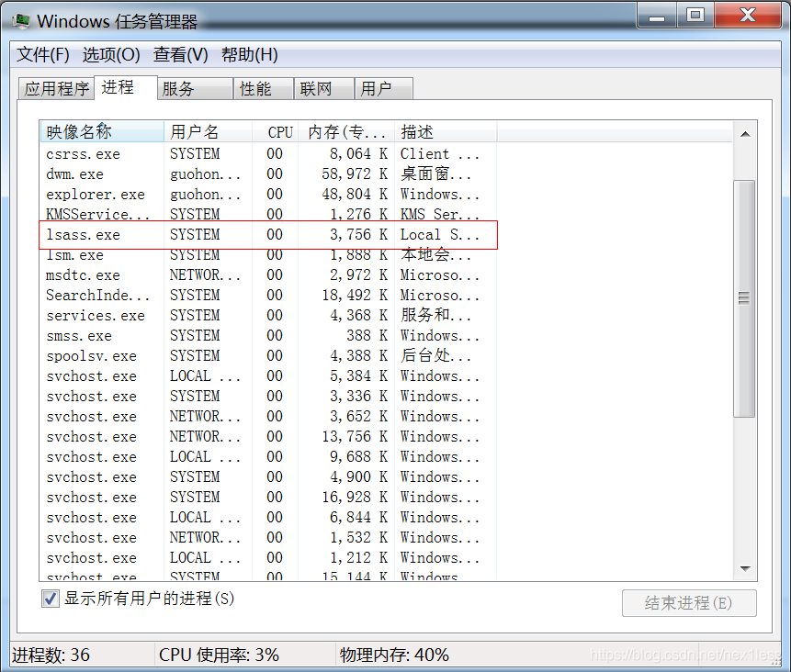
Task: Click 物理内存: 40% status entry
Action: point(394,655)
